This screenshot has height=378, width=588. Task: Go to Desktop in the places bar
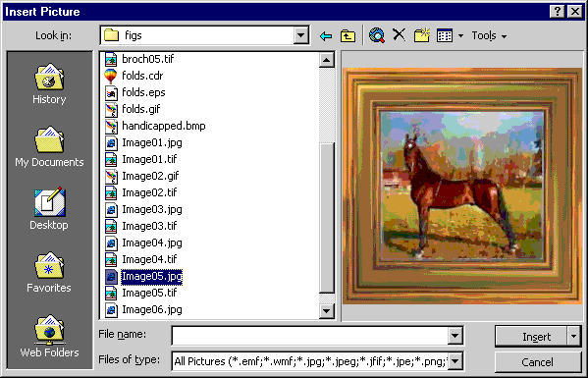49,209
